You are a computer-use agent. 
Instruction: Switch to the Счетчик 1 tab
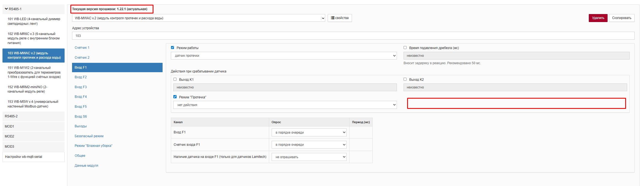click(x=82, y=48)
